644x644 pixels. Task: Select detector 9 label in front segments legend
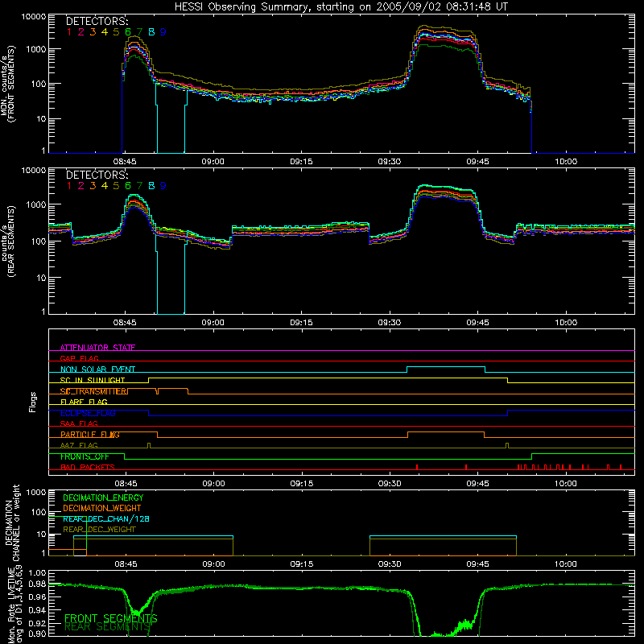point(163,32)
